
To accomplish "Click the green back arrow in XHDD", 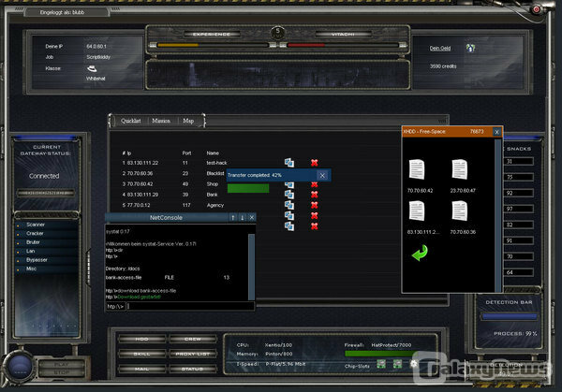I will 420,253.
